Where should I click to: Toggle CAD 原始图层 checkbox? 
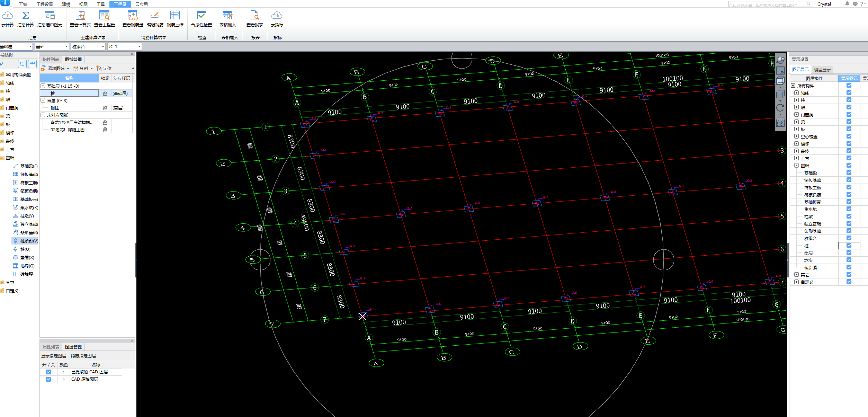(48, 379)
